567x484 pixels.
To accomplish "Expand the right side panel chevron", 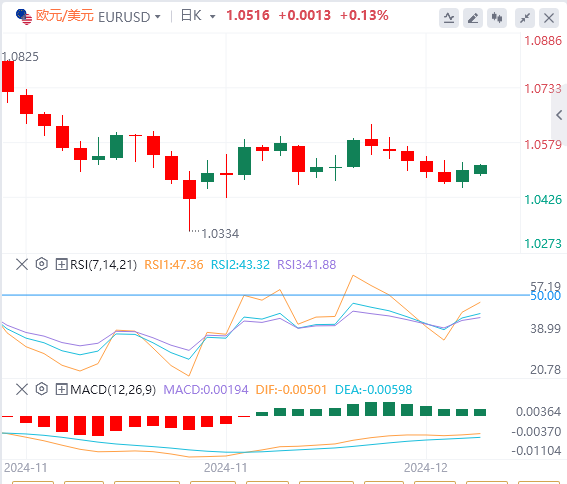I will [559, 115].
